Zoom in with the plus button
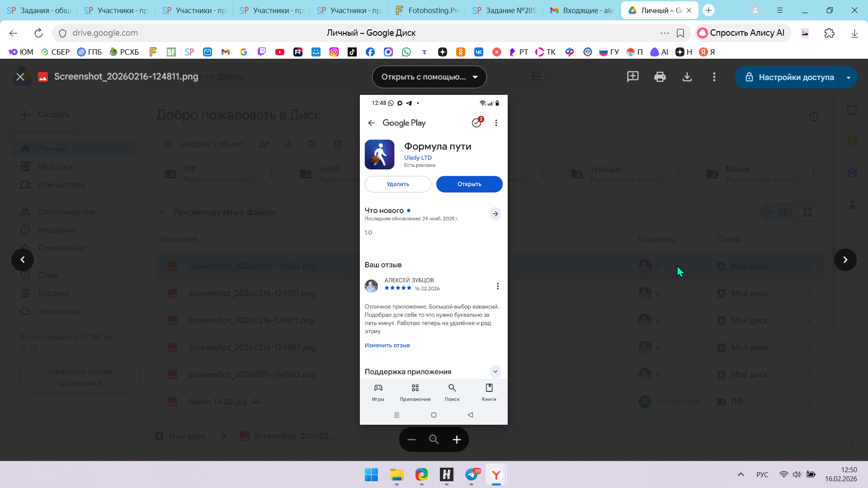Screen dimensions: 868x488 pos(457,440)
